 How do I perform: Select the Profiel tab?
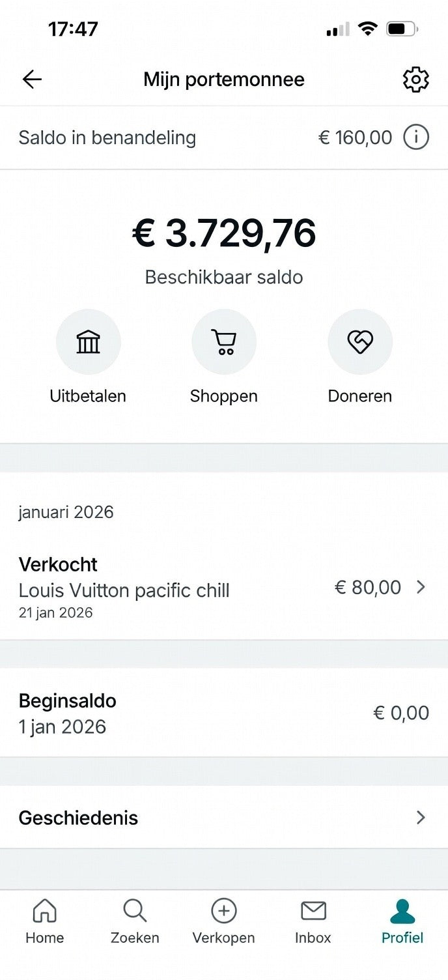click(402, 922)
